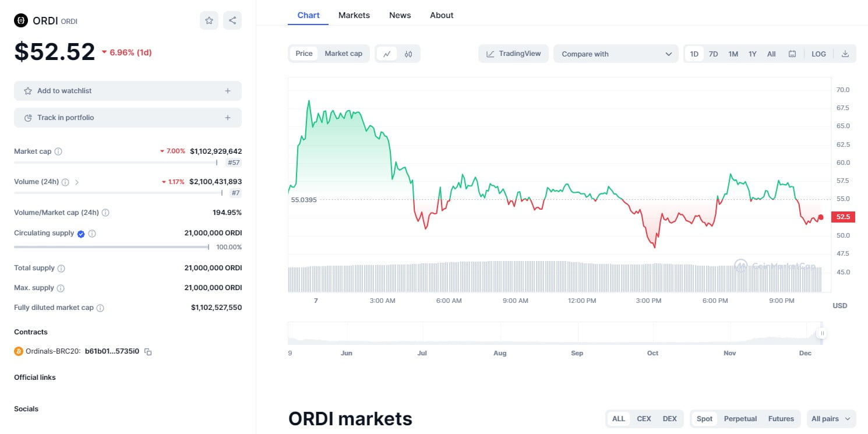This screenshot has height=434, width=868.
Task: Click the share icon next to ORDI
Action: [232, 20]
